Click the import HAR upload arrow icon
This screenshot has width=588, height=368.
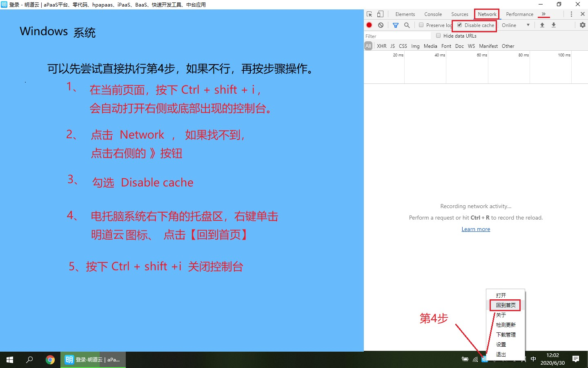[542, 25]
